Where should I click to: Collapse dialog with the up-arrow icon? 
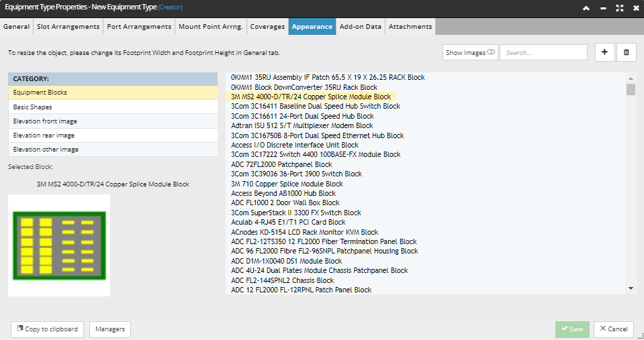click(586, 8)
